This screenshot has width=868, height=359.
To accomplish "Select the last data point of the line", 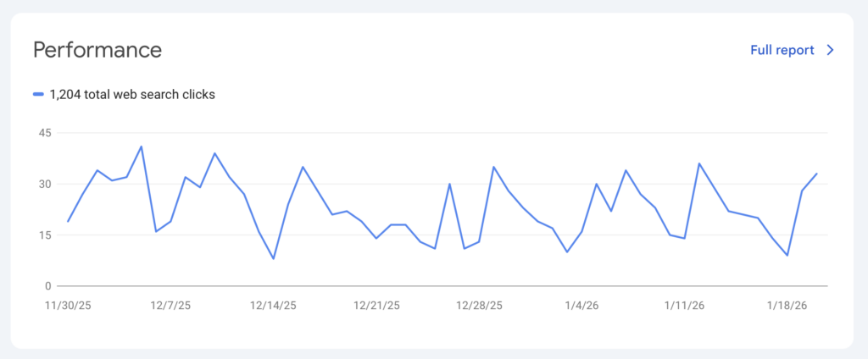I will click(x=816, y=174).
